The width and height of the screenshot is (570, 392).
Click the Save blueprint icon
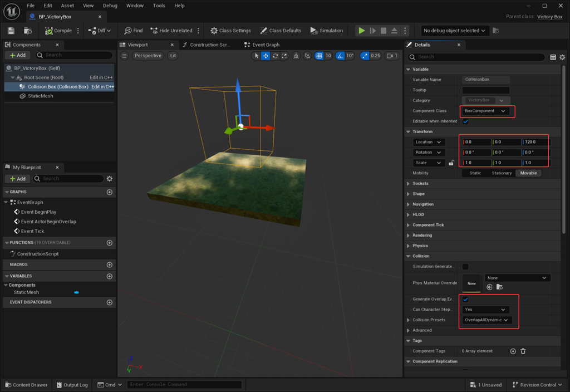click(11, 31)
